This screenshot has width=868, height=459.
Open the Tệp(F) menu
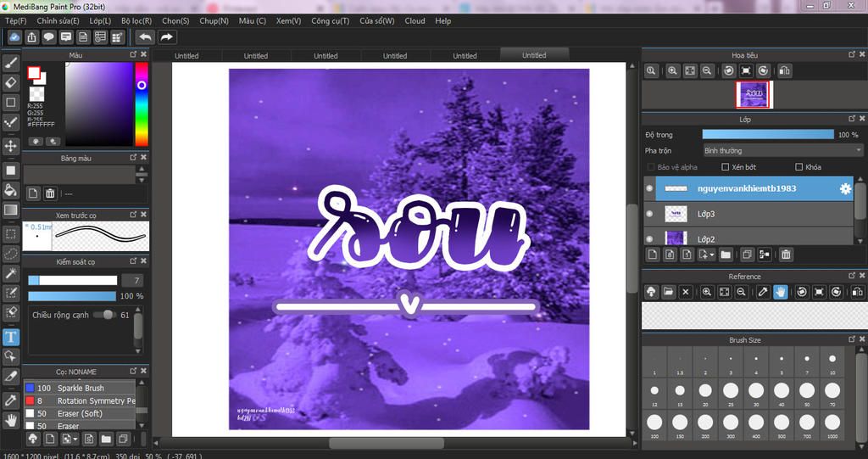coord(16,21)
